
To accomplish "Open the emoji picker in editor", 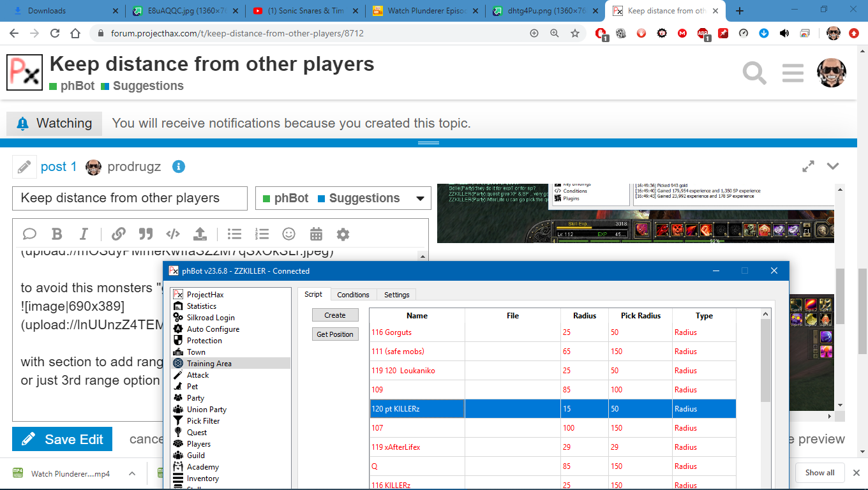I will point(289,234).
